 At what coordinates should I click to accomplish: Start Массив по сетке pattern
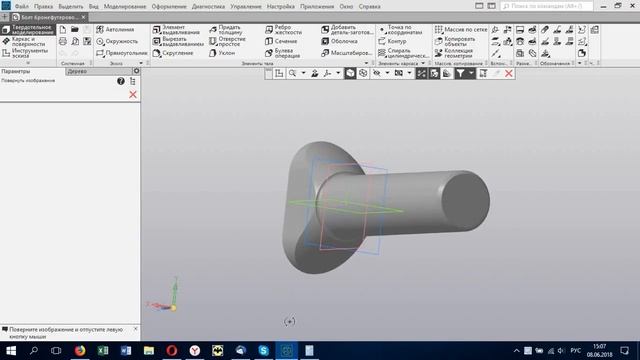click(461, 29)
